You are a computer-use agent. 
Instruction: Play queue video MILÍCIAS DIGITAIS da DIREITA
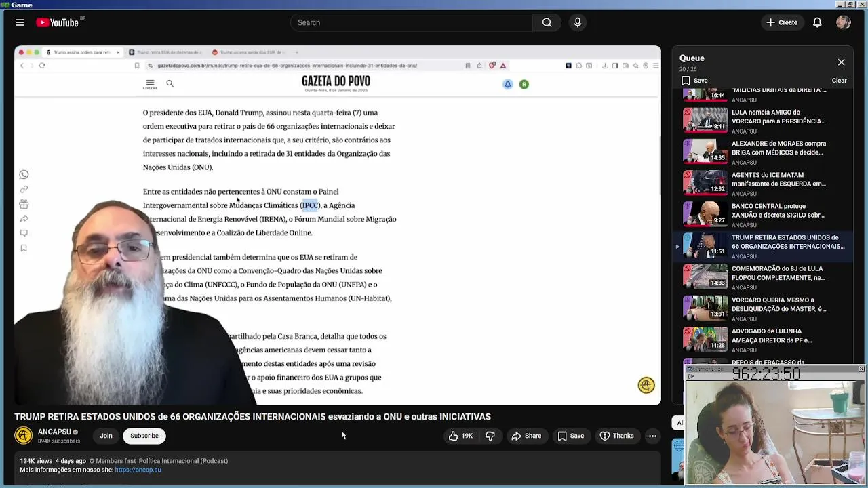click(x=764, y=95)
